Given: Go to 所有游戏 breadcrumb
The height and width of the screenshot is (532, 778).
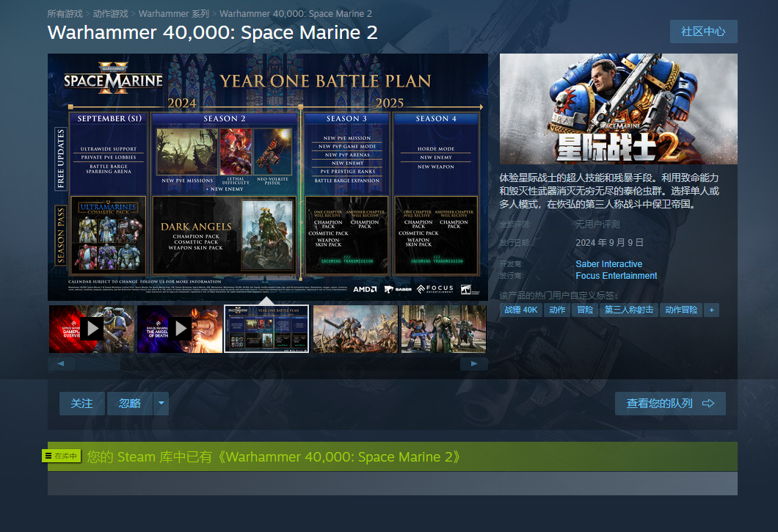Looking at the screenshot, I should pyautogui.click(x=65, y=14).
